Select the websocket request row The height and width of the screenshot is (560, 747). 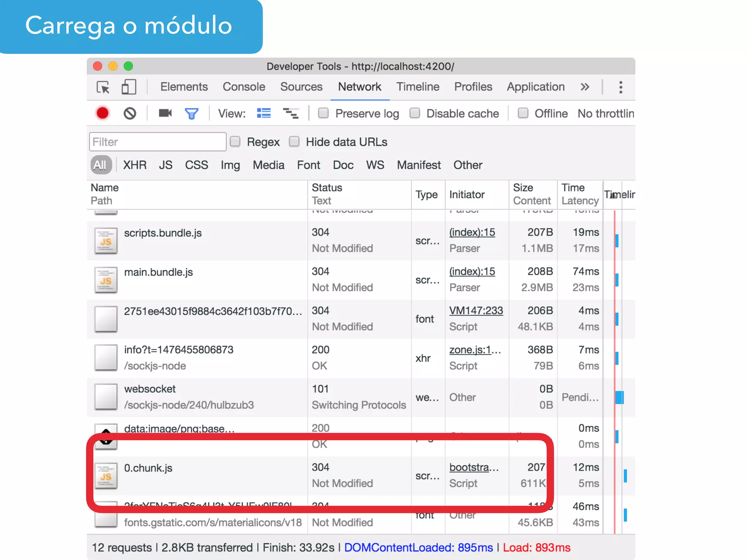click(361, 397)
